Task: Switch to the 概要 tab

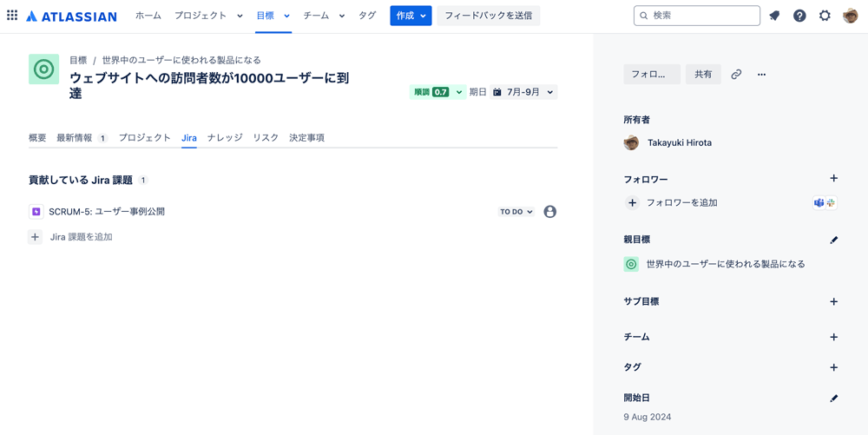Action: click(x=37, y=138)
